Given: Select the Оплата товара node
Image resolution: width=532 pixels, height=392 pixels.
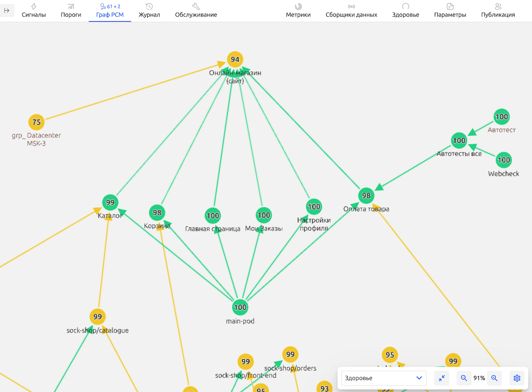Looking at the screenshot, I should pos(366,196).
